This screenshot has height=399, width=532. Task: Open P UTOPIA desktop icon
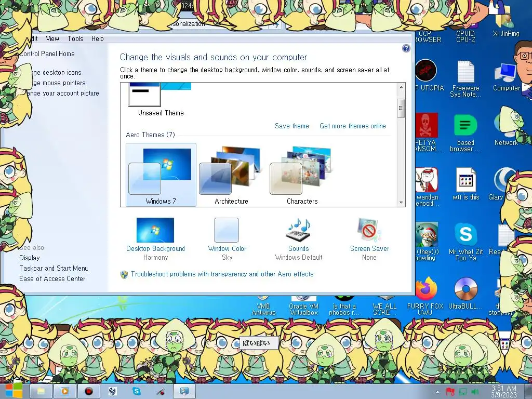(427, 75)
